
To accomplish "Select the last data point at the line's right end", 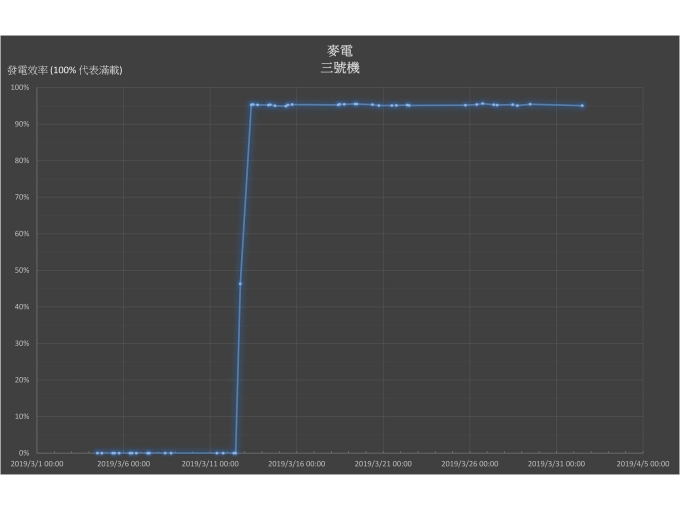I will 582,106.
